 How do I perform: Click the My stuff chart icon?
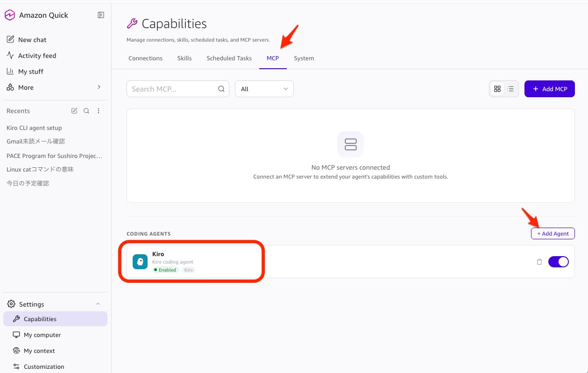(x=10, y=72)
